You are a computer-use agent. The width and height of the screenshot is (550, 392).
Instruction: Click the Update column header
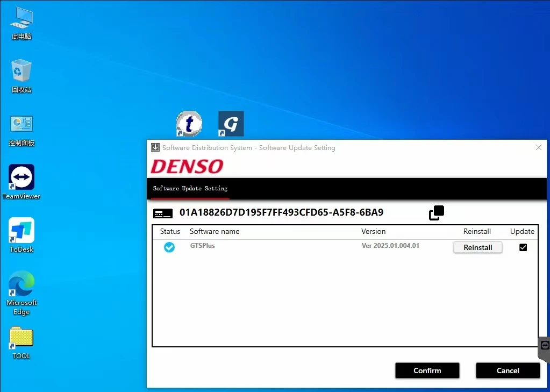[x=522, y=231]
